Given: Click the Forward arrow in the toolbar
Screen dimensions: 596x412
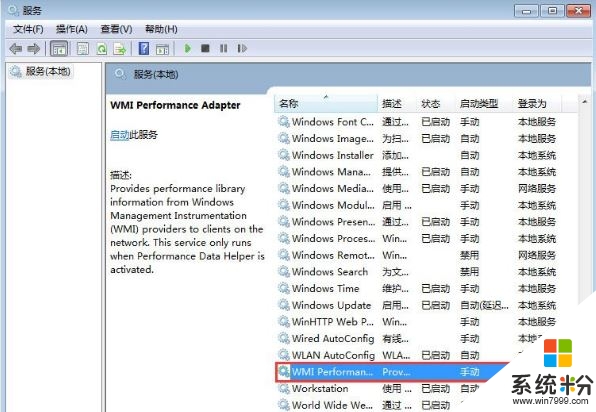Looking at the screenshot, I should pos(34,49).
